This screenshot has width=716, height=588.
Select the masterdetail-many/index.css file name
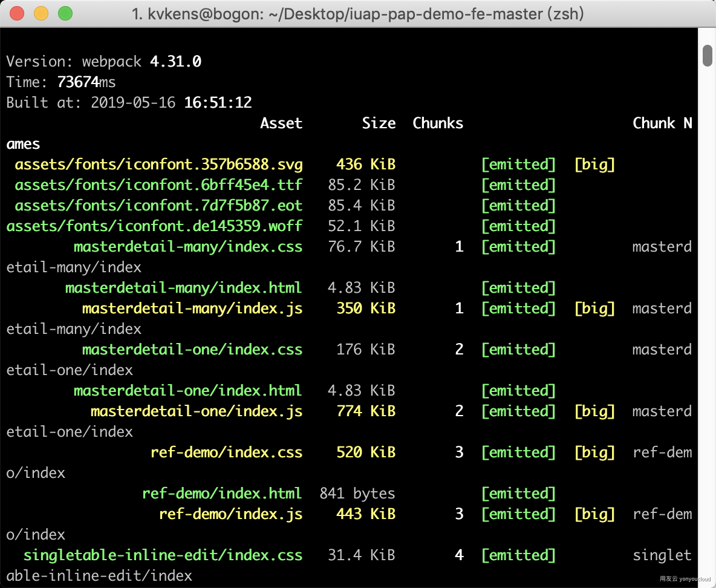click(188, 246)
